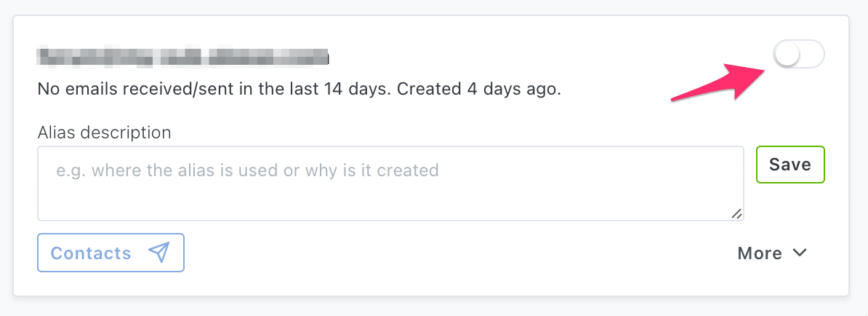Focus the Alias description text area
Screen dimensions: 868x316
click(x=390, y=183)
